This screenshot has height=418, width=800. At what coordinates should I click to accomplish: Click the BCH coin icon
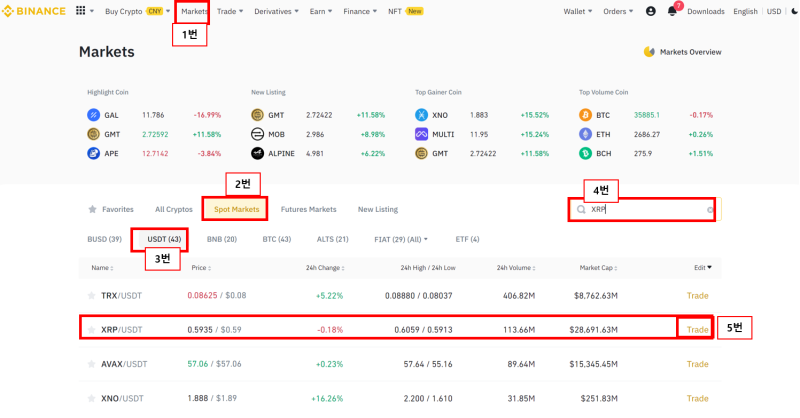click(x=585, y=153)
